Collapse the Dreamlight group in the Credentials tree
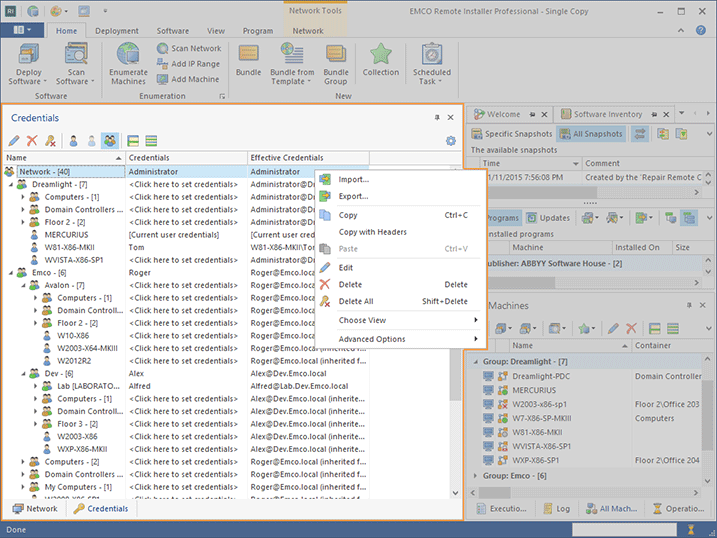Image resolution: width=717 pixels, height=538 pixels. pyautogui.click(x=11, y=185)
